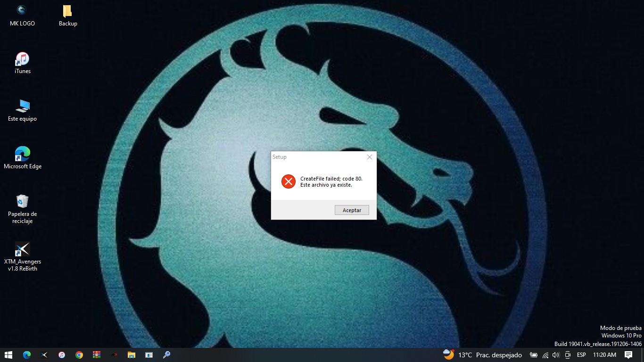This screenshot has height=362, width=644.
Task: Open the Windows Start menu
Action: (8, 355)
